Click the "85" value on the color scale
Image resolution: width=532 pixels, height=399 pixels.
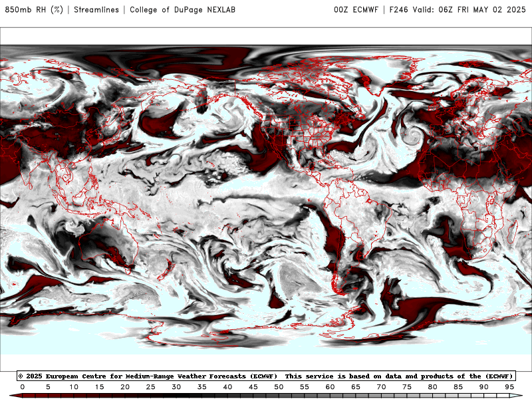pos(458,387)
